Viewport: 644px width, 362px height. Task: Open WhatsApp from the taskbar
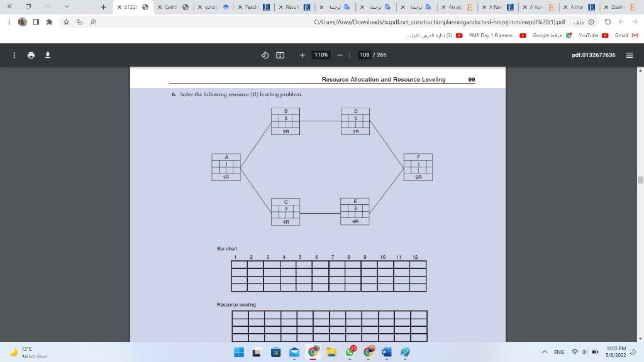coord(350,352)
